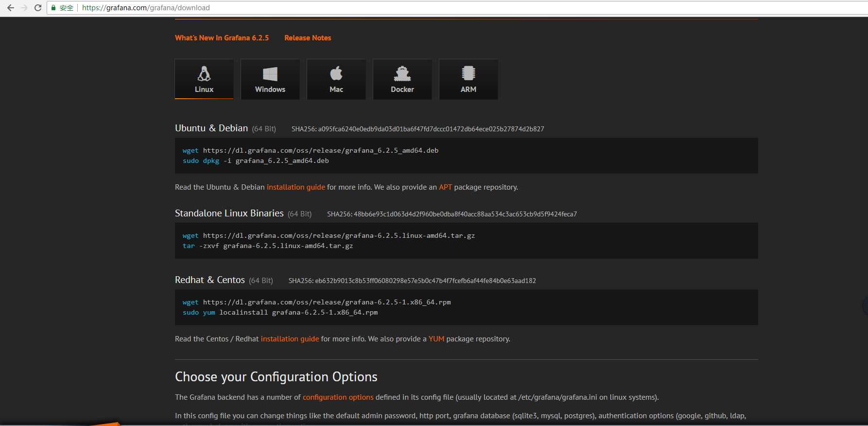The width and height of the screenshot is (868, 426).
Task: Click the tar -zxvf command line
Action: 268,246
